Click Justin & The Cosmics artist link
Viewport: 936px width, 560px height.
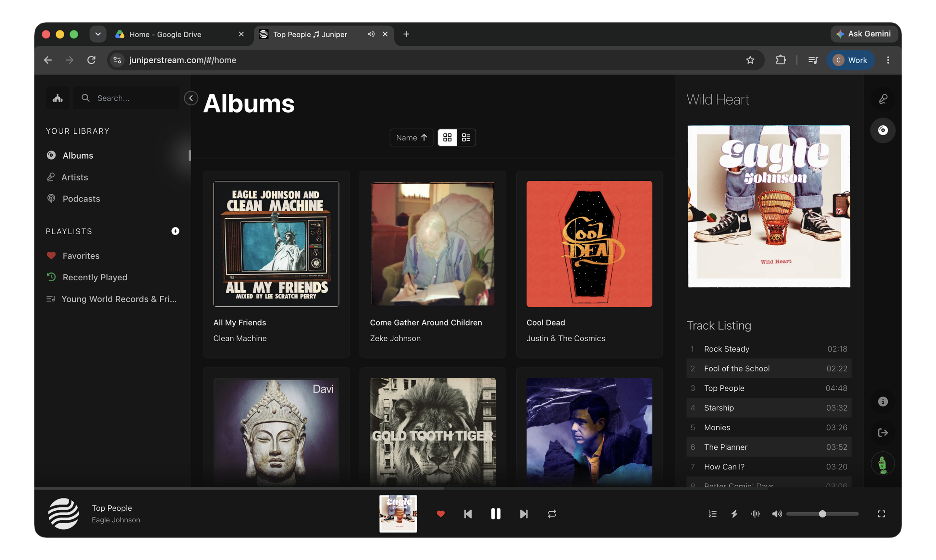[x=565, y=338]
